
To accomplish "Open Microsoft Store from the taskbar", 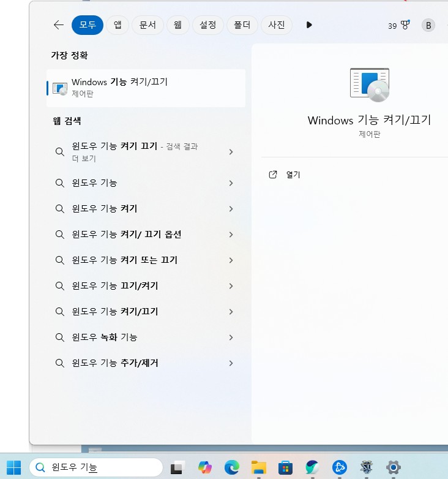I will click(x=285, y=467).
